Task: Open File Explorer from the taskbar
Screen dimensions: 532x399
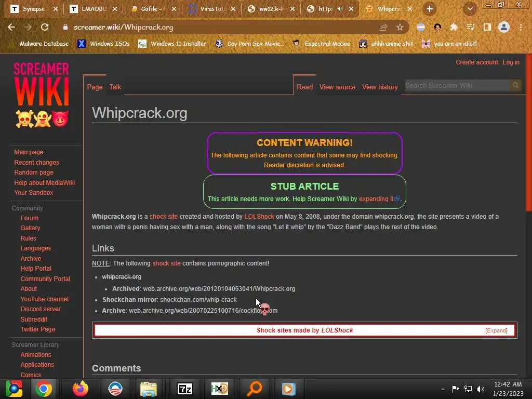Action: click(x=149, y=389)
